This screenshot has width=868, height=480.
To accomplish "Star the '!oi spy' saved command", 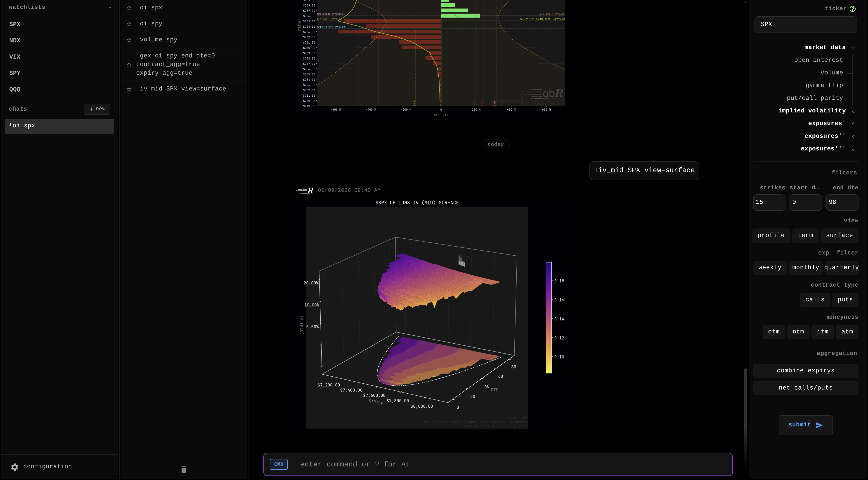I will coord(129,24).
